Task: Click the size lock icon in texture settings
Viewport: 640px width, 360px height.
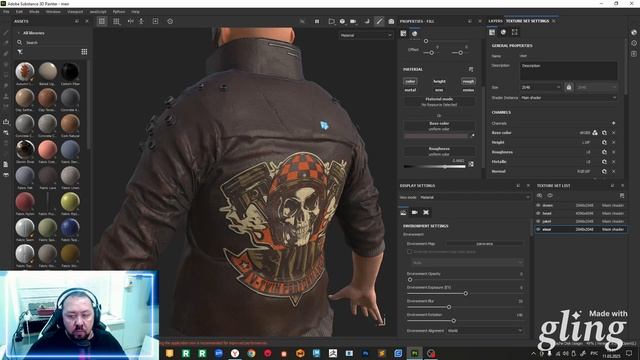Action: [x=569, y=87]
